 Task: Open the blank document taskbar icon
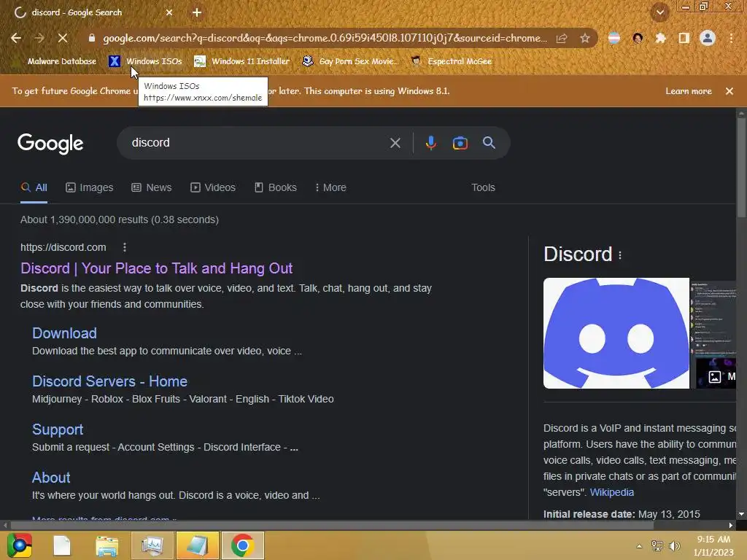pyautogui.click(x=62, y=545)
